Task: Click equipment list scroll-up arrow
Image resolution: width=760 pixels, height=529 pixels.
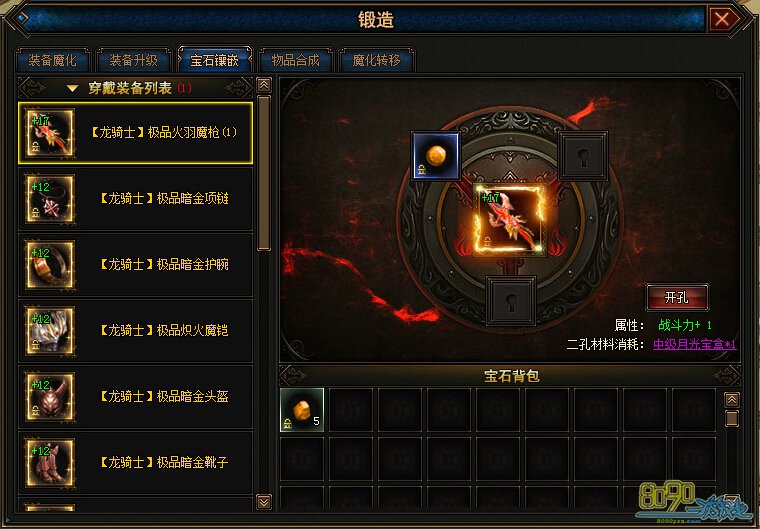Action: coord(264,85)
